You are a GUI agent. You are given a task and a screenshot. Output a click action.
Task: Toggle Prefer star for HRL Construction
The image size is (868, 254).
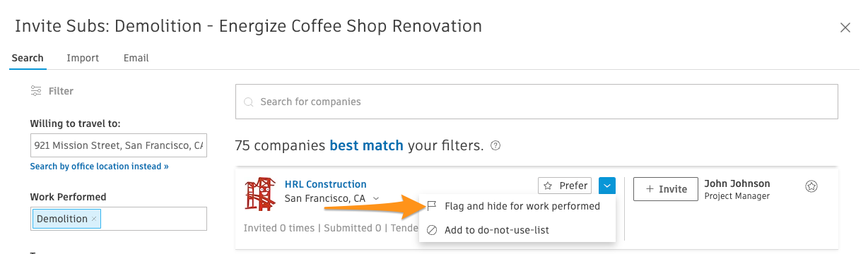(565, 186)
